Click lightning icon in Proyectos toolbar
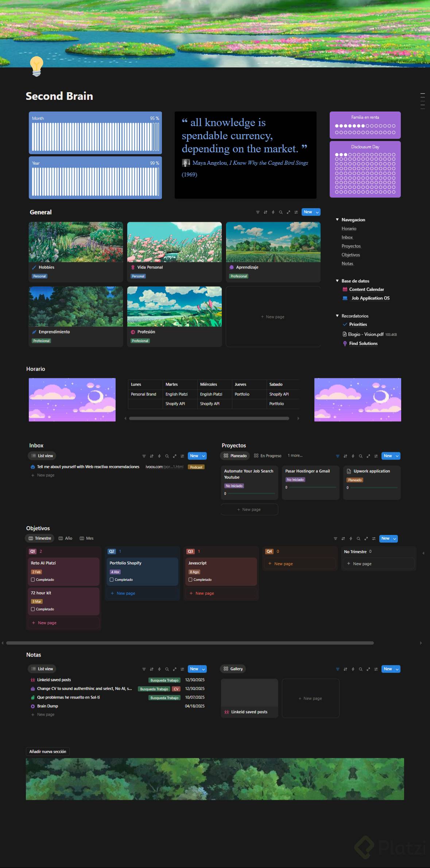The image size is (430, 868). [353, 456]
